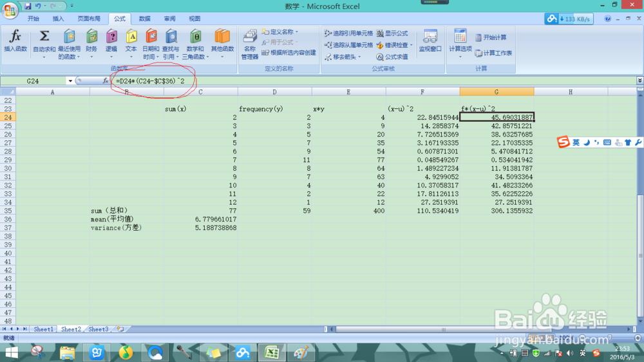Click the Name Box showing G24
644x362 pixels.
coord(33,81)
